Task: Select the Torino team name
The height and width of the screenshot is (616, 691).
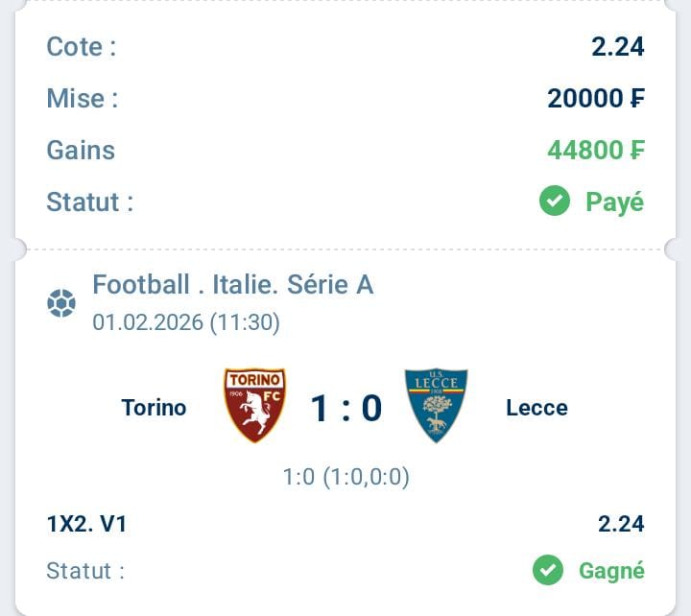Action: [154, 408]
